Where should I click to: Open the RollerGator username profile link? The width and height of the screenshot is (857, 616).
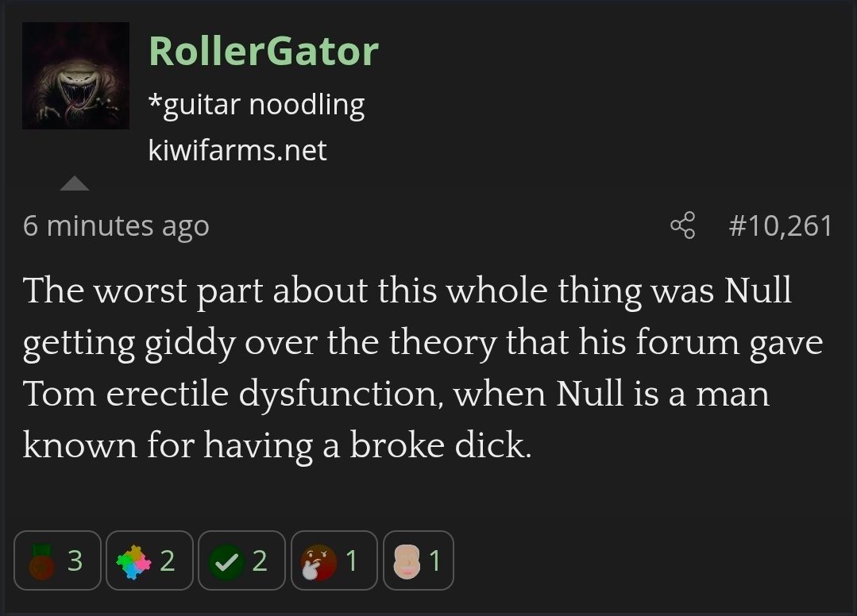[x=263, y=52]
